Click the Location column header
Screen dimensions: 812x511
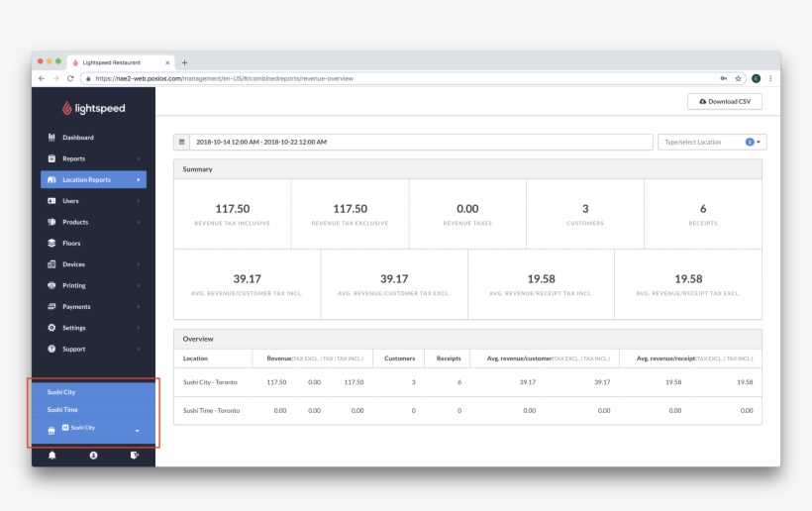tap(195, 358)
